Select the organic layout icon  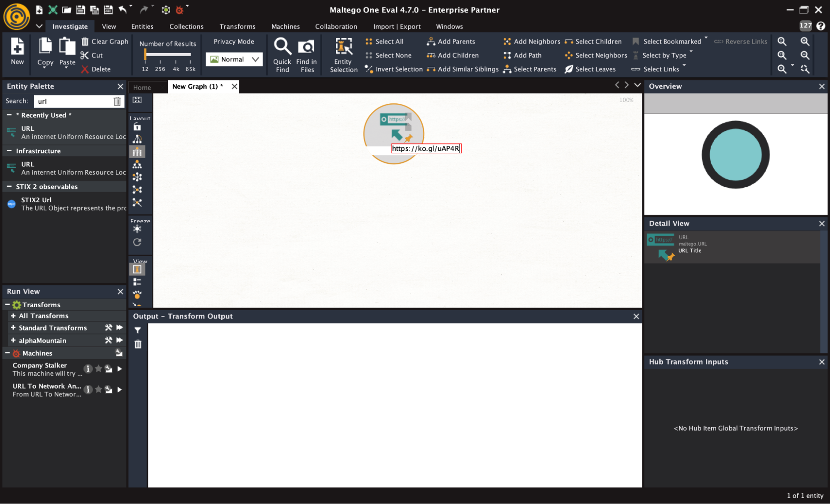137,190
